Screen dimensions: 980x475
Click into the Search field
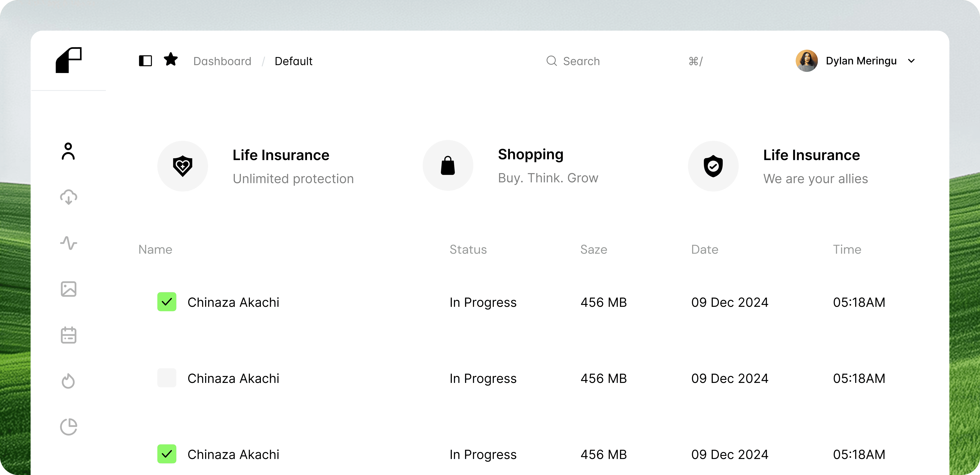coord(581,61)
